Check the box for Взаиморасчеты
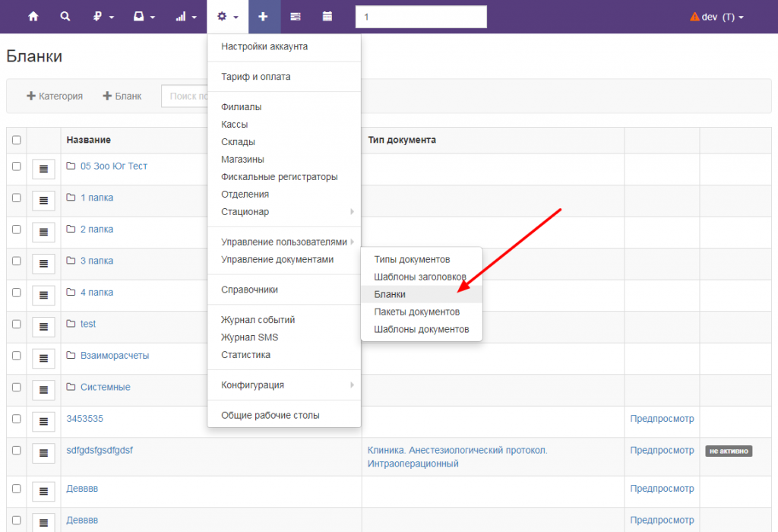Screen dimensions: 778x532 click(17, 356)
